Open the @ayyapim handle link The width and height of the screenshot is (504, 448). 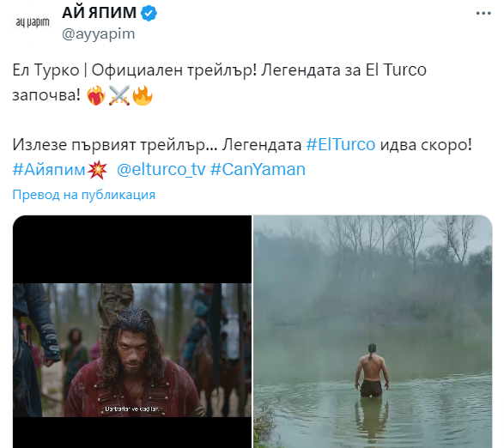click(99, 33)
